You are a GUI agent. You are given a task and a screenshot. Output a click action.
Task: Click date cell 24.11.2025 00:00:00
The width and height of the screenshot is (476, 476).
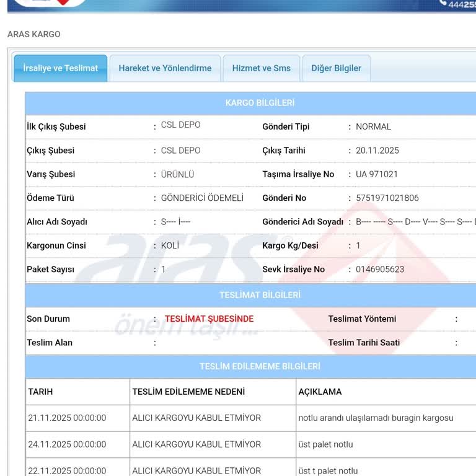(67, 444)
